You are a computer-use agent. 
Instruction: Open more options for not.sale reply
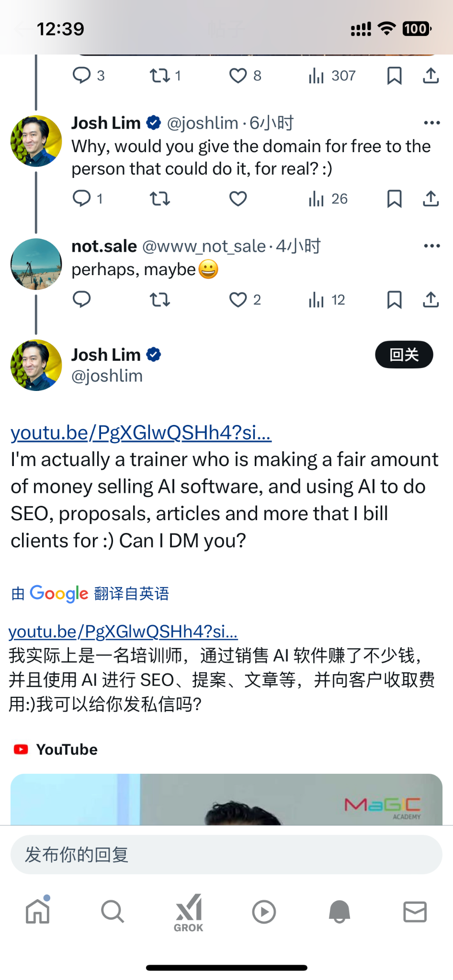pos(432,246)
